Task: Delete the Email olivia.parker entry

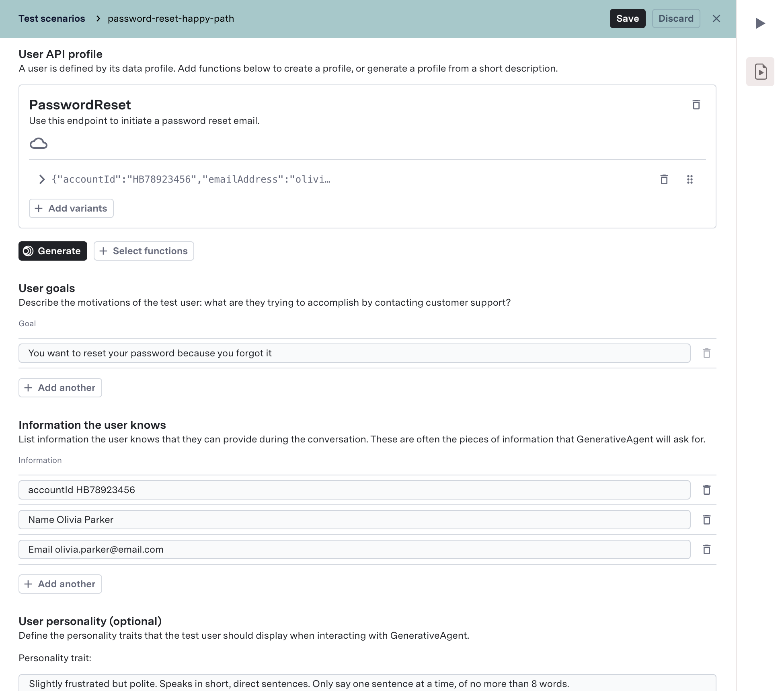Action: click(x=706, y=549)
